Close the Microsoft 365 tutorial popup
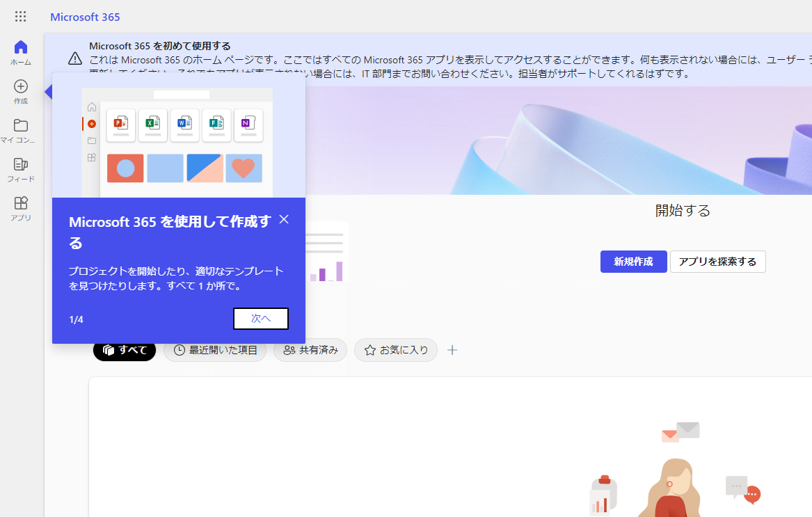The image size is (812, 517). (x=283, y=220)
